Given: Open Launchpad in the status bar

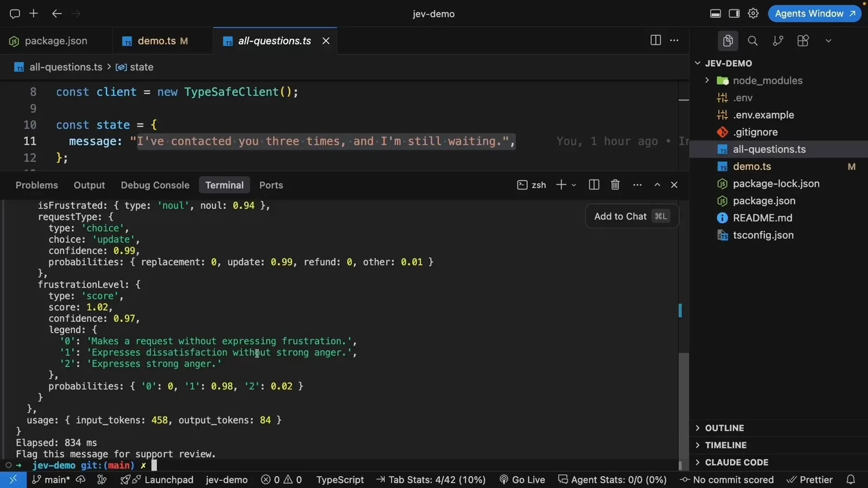Looking at the screenshot, I should tap(157, 480).
